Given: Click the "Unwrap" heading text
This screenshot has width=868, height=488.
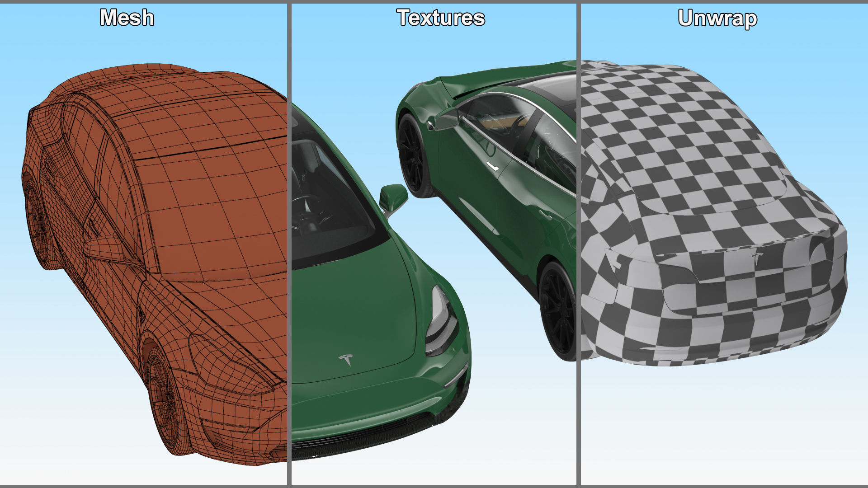Looking at the screenshot, I should pos(717,19).
